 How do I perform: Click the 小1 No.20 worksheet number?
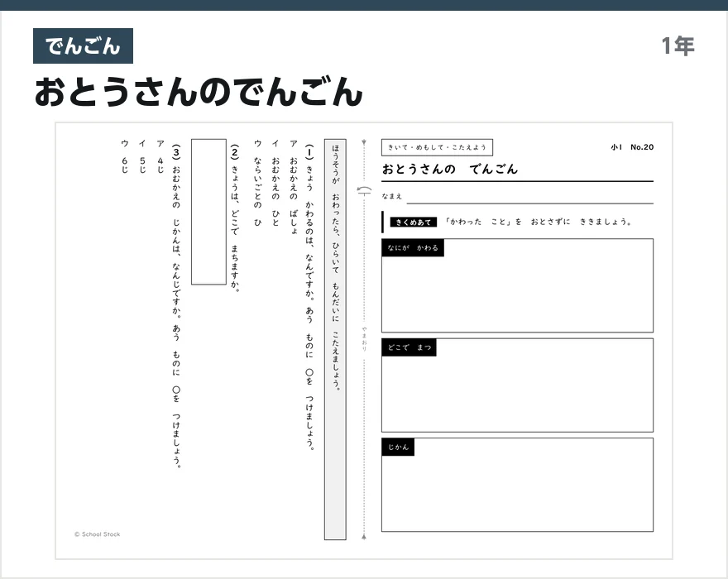coord(632,147)
